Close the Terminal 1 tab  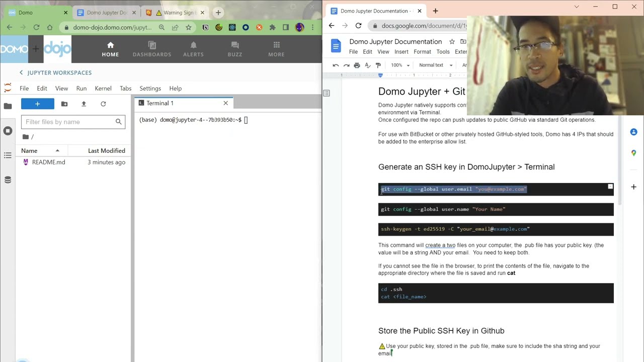(225, 103)
